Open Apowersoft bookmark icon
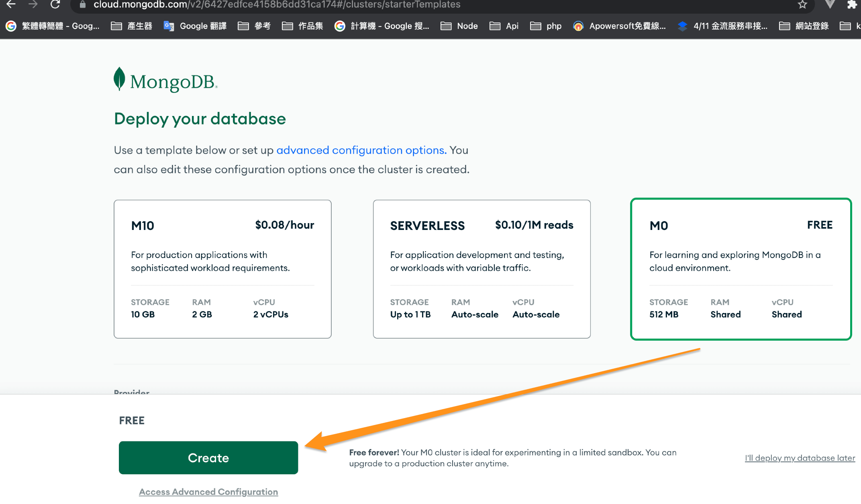Viewport: 861px width, 504px height. click(x=578, y=26)
